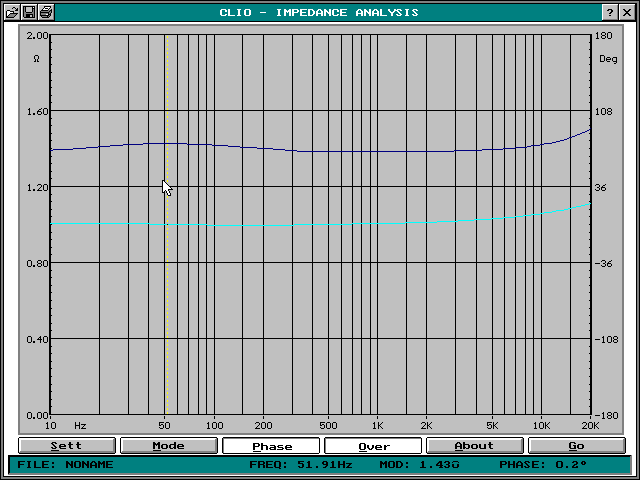Viewport: 640px width, 480px height.
Task: Click the MOD: 1.43 ohm readout
Action: tap(420, 464)
